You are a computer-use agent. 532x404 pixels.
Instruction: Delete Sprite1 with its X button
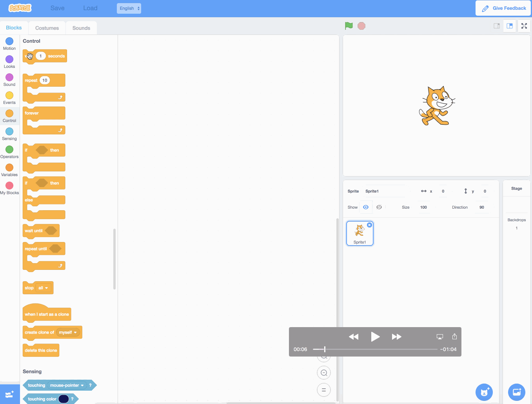coord(369,225)
